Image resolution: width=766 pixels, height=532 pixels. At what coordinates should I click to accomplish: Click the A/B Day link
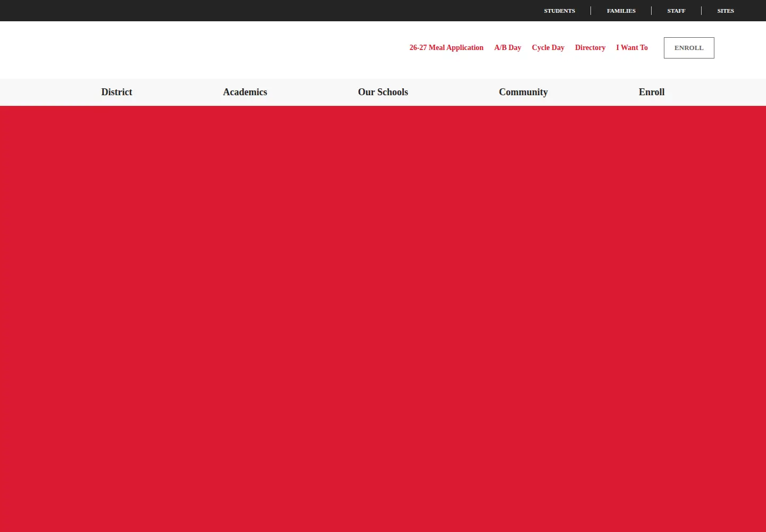click(507, 47)
